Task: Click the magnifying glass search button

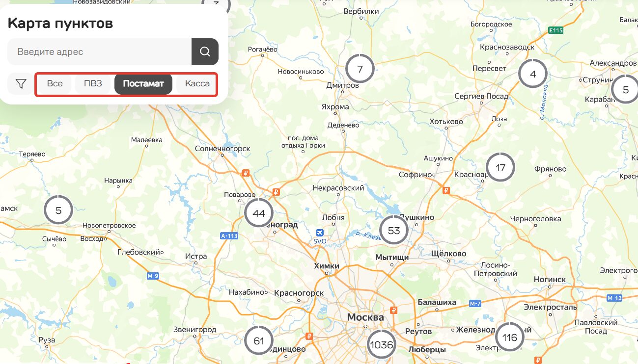Action: (205, 52)
